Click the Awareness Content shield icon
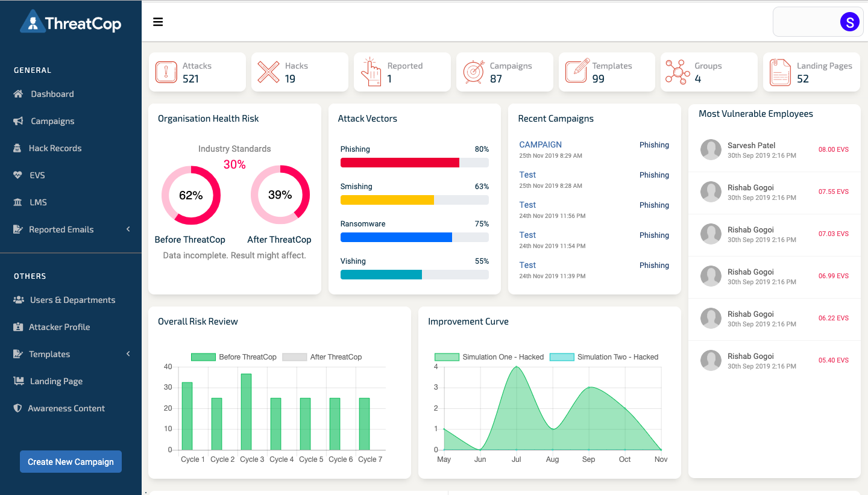The height and width of the screenshot is (495, 868). (x=17, y=408)
